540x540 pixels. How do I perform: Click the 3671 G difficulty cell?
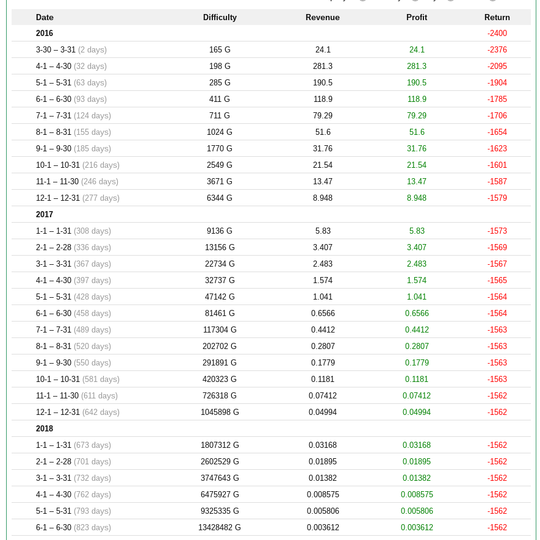coord(220,181)
